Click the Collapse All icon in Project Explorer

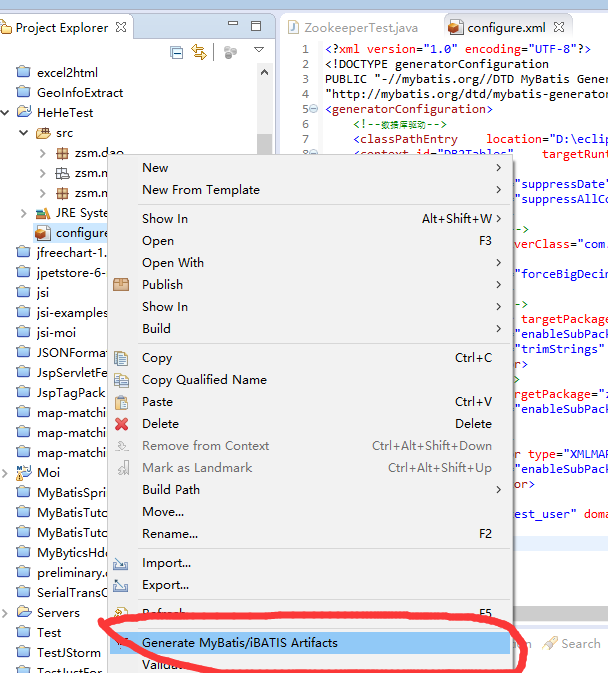(176, 52)
